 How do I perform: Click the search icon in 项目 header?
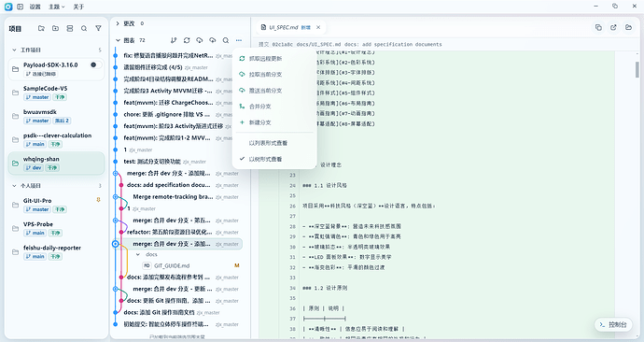pos(84,28)
